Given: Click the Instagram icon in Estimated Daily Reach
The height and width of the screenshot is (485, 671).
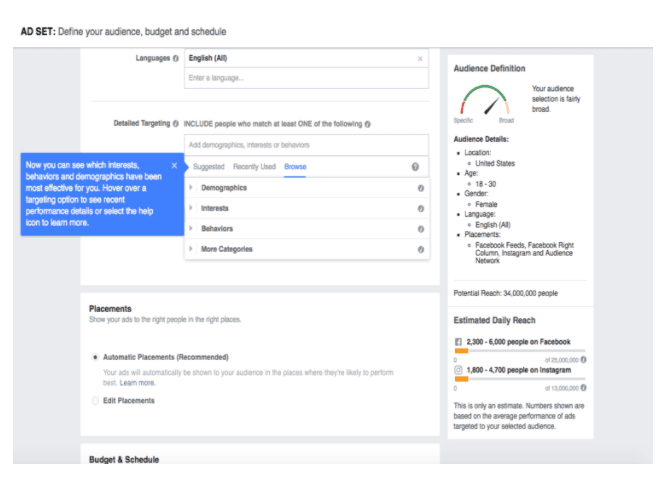Looking at the screenshot, I should 458,370.
